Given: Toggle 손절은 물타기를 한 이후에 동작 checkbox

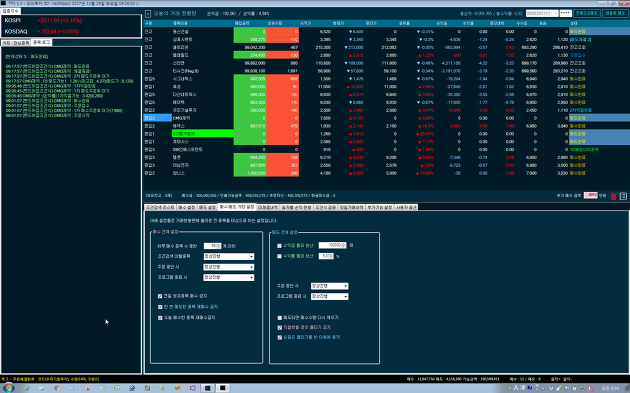Looking at the screenshot, I should click(280, 338).
